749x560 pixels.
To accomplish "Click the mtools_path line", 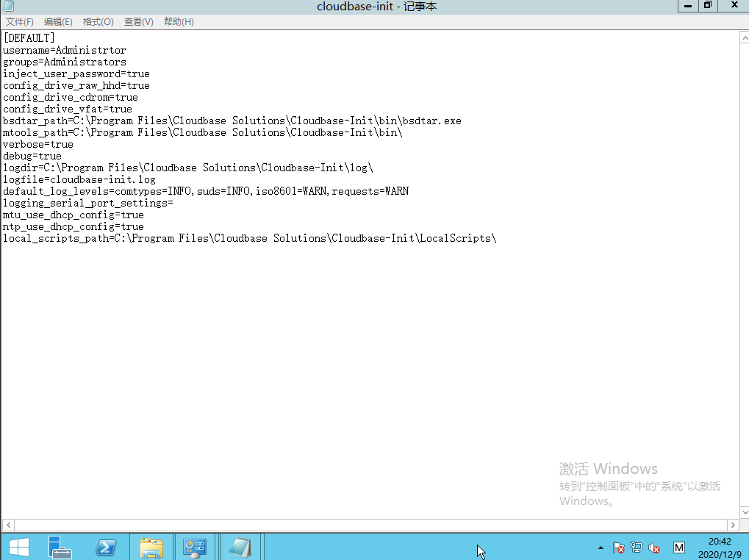I will tap(203, 133).
